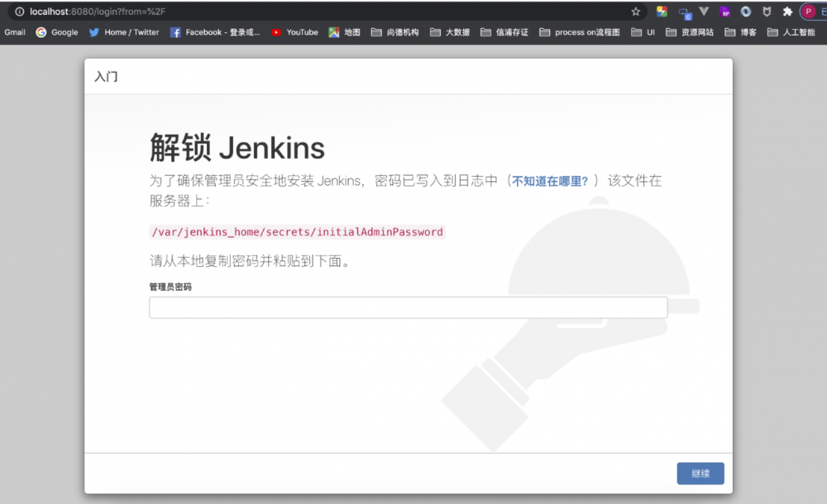
Task: Open the 博客 bookmarks folder entry
Action: click(x=742, y=32)
